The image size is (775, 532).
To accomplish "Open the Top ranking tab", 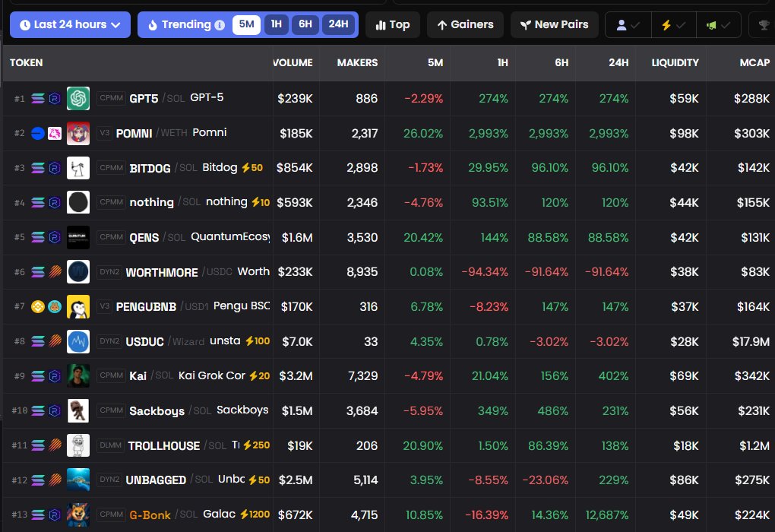I will (393, 25).
